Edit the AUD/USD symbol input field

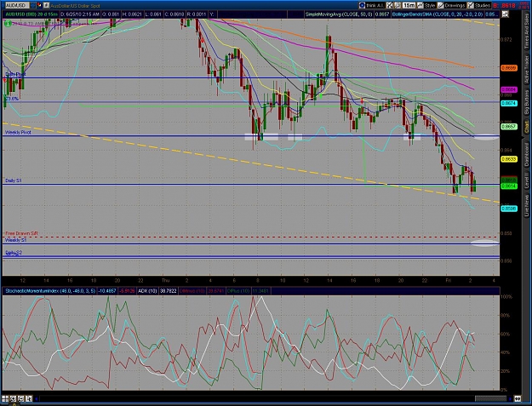click(15, 5)
